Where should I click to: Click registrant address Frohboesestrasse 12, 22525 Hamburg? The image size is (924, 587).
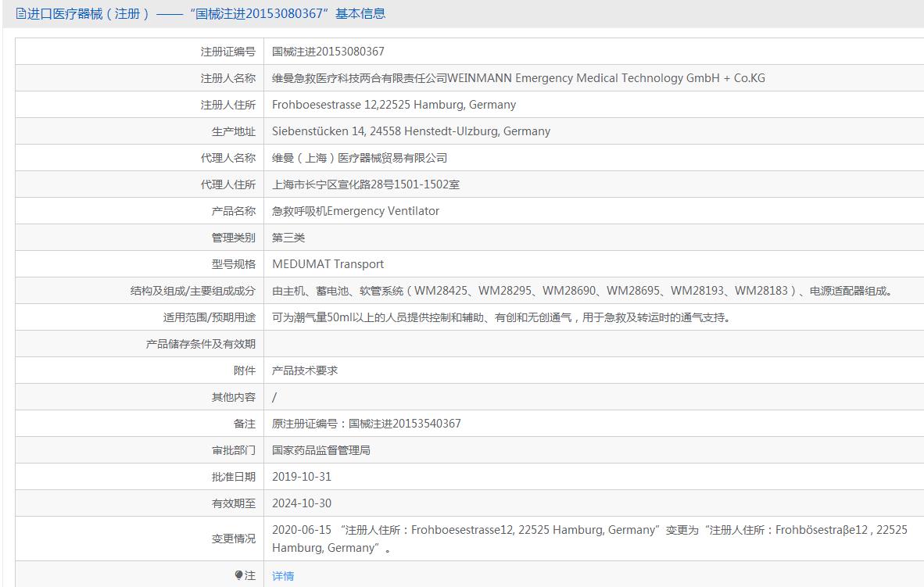(394, 105)
